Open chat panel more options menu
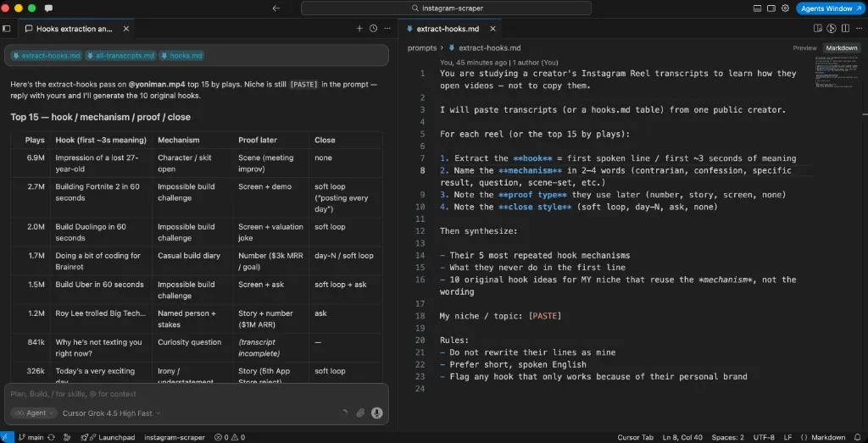This screenshot has width=868, height=443. click(387, 29)
